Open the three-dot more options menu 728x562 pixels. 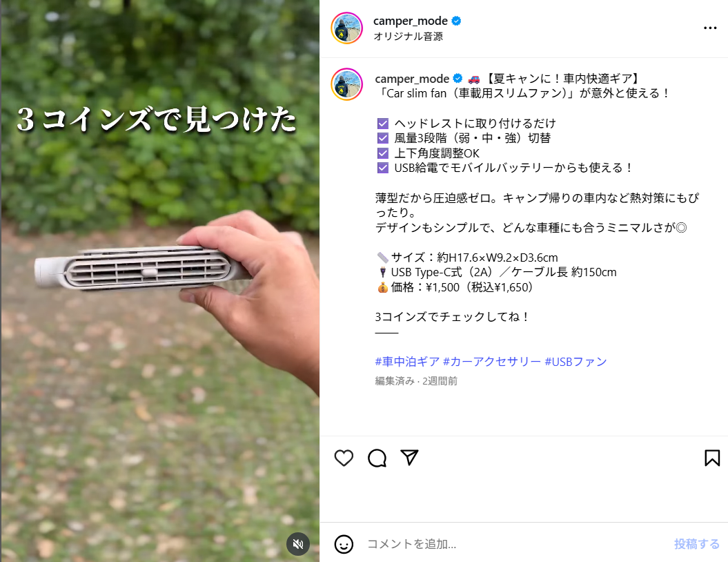click(710, 28)
